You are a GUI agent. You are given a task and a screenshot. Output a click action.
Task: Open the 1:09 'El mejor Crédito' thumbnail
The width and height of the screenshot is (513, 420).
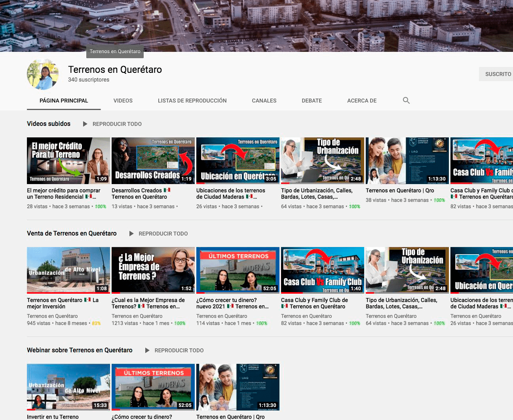pos(68,161)
